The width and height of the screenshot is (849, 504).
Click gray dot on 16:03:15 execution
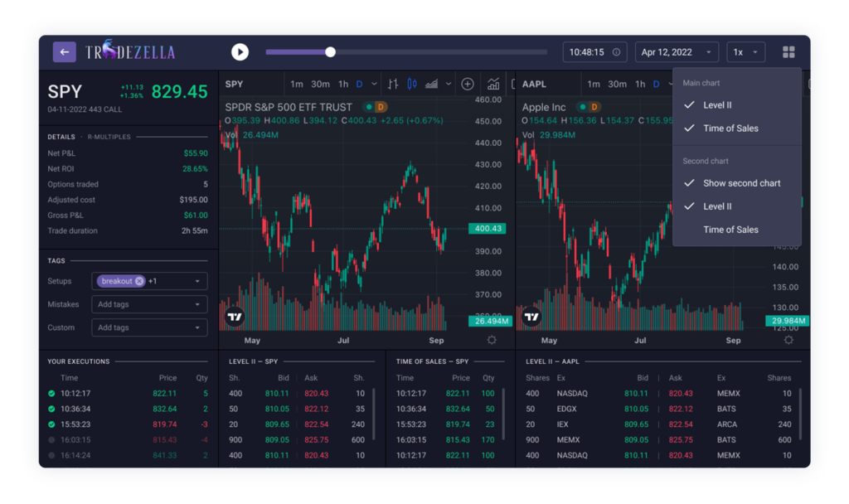pos(51,440)
